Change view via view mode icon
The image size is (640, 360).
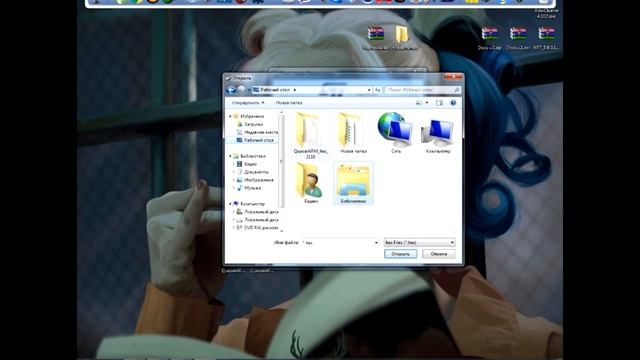(x=419, y=103)
